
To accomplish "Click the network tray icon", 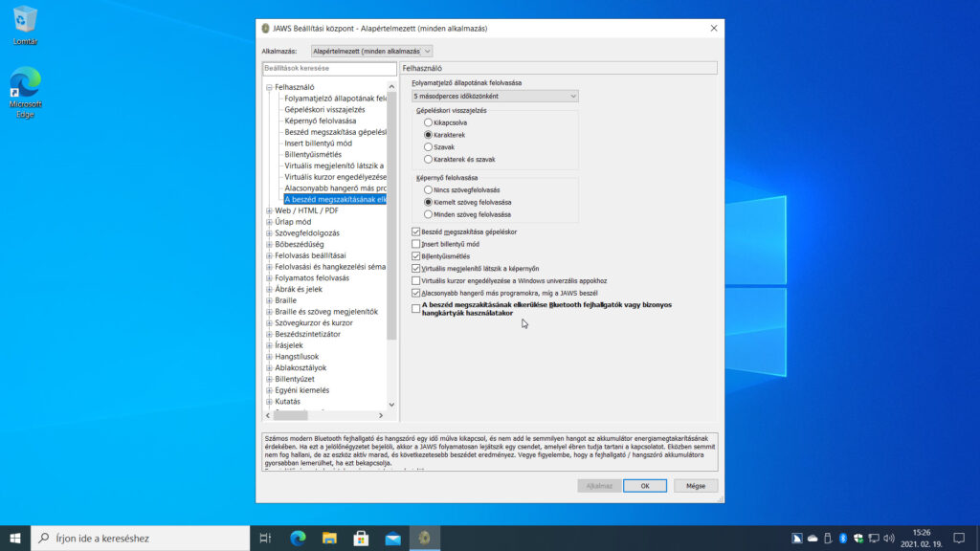I will tap(874, 538).
